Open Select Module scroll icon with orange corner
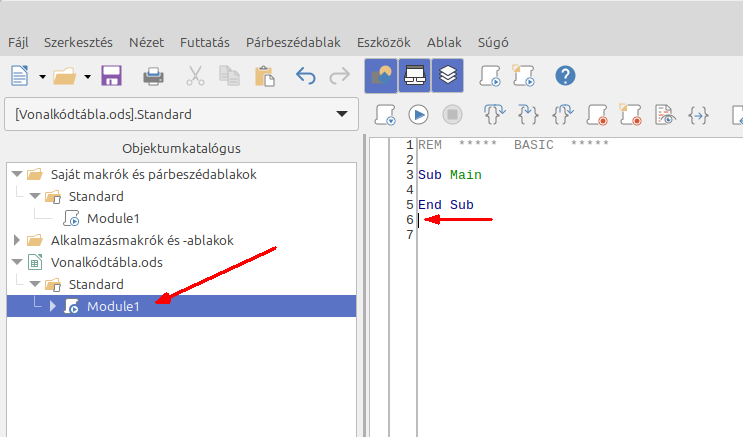Image resolution: width=743 pixels, height=437 pixels. click(524, 76)
